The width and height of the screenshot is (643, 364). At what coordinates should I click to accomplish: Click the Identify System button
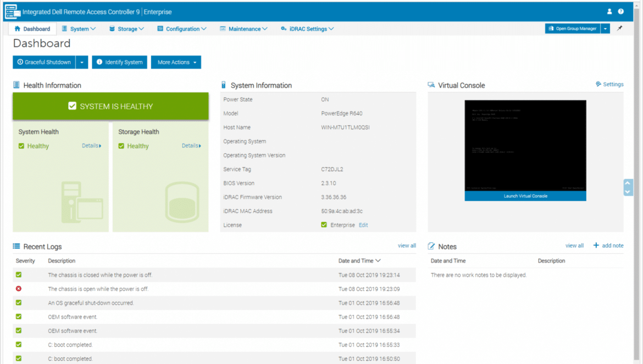click(x=119, y=62)
